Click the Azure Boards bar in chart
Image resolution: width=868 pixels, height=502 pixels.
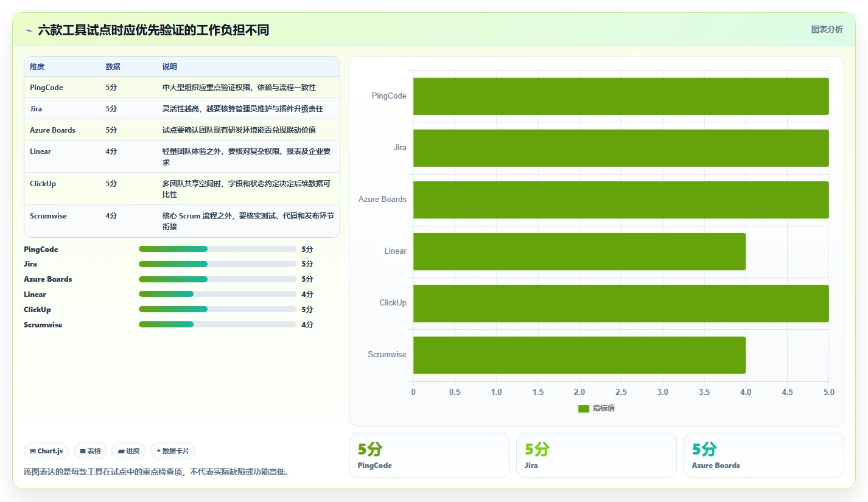621,200
